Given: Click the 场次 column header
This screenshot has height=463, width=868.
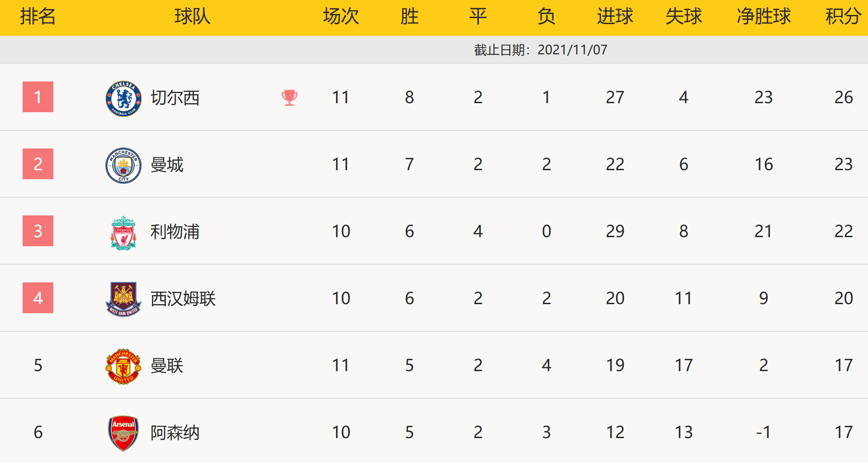Looking at the screenshot, I should 341,17.
